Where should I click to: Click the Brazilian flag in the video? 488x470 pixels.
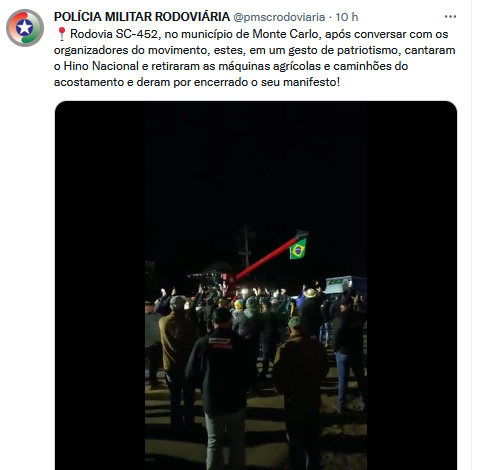click(x=298, y=249)
